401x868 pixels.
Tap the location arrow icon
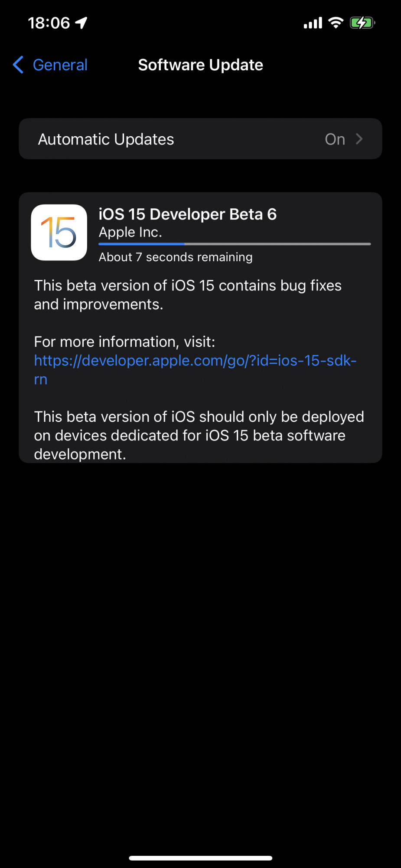81,23
